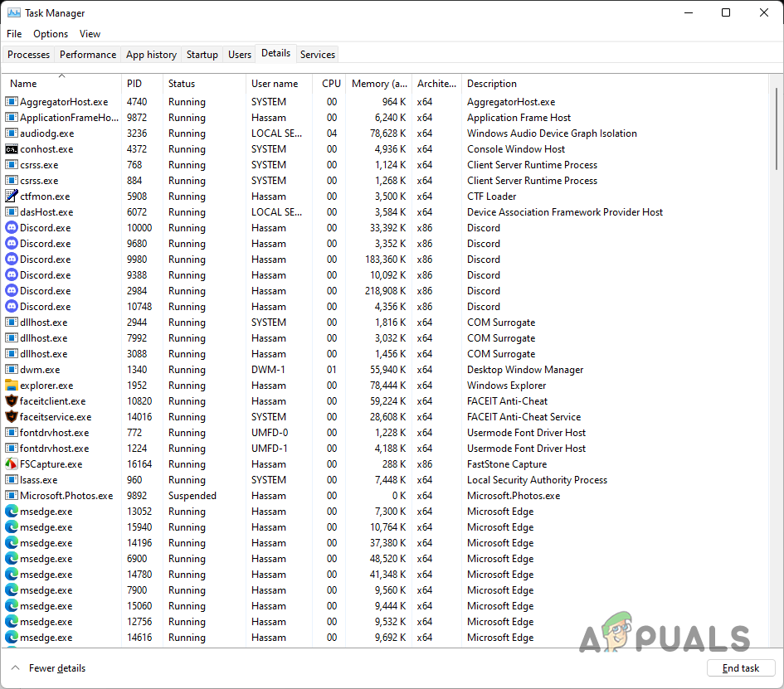The height and width of the screenshot is (689, 784).
Task: Click the audiodg.exe process icon
Action: [x=12, y=133]
